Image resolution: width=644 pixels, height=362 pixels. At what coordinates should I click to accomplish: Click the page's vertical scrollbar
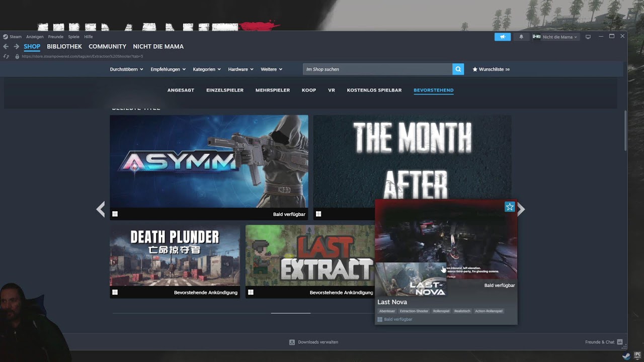(625, 130)
